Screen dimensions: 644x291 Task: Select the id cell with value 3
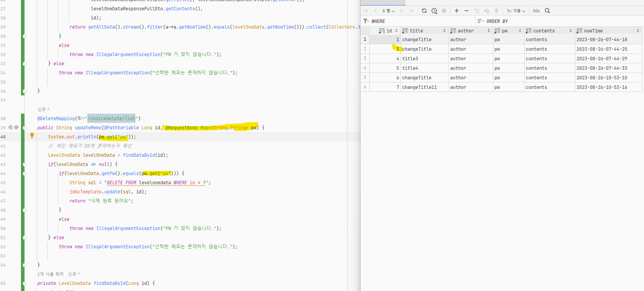point(385,49)
